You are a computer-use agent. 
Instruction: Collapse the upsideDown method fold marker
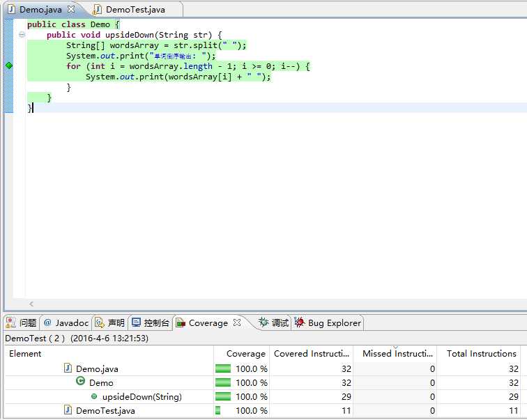22,34
